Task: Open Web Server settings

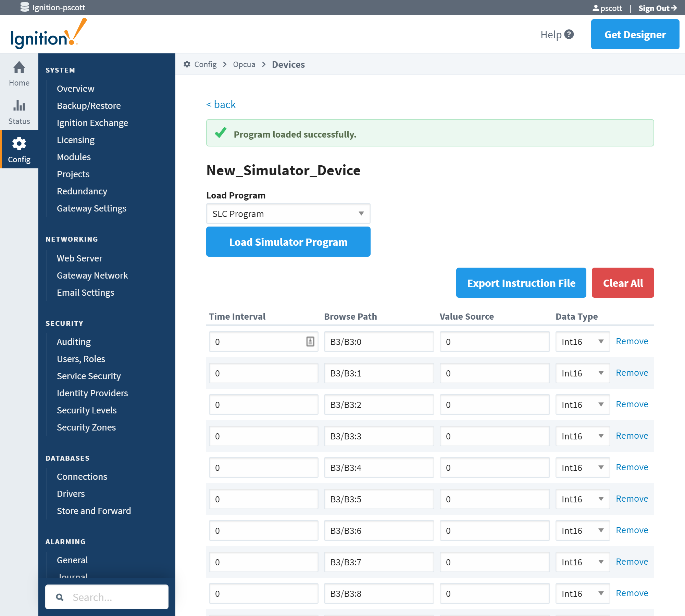Action: 79,258
